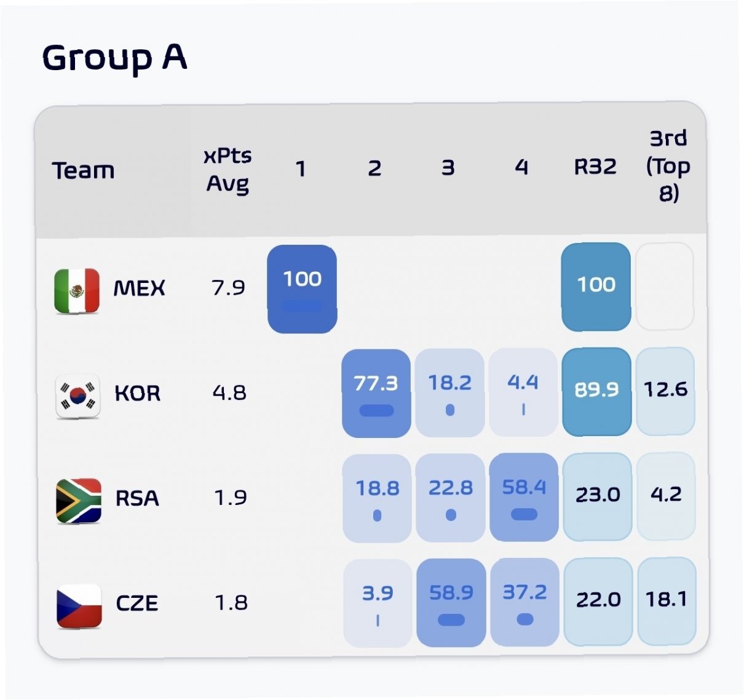This screenshot has width=744, height=700.
Task: Click the position 4 column header
Action: coord(521,167)
